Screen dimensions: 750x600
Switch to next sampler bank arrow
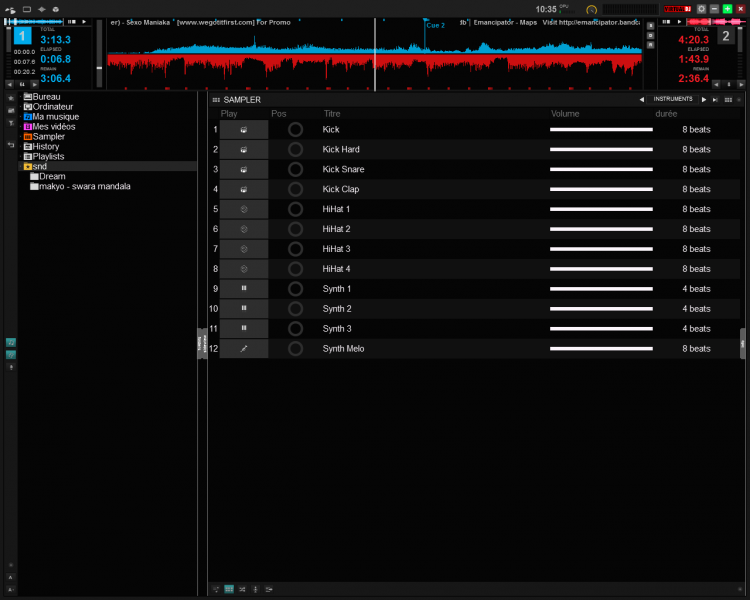[x=704, y=100]
